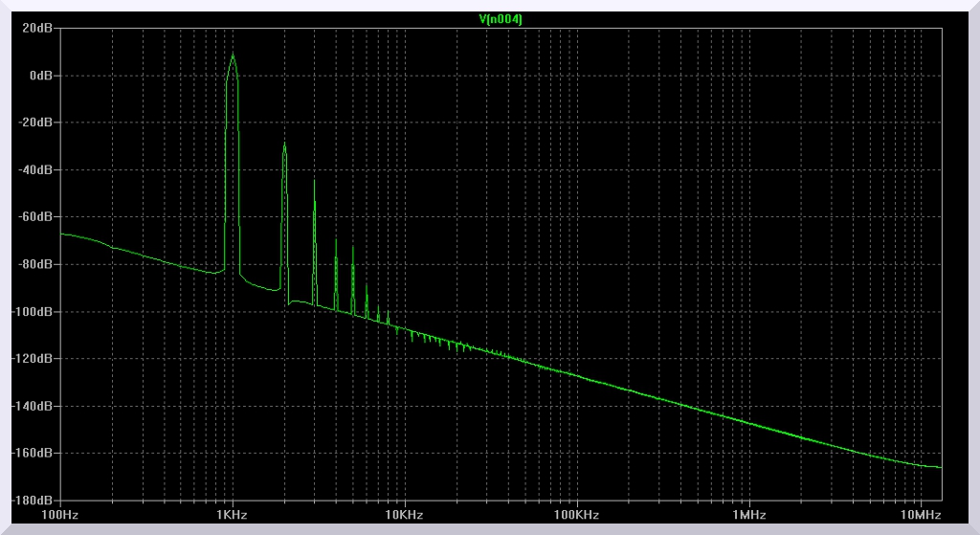Image resolution: width=980 pixels, height=535 pixels.
Task: Click the 100KHz frequency axis label
Action: click(x=576, y=515)
